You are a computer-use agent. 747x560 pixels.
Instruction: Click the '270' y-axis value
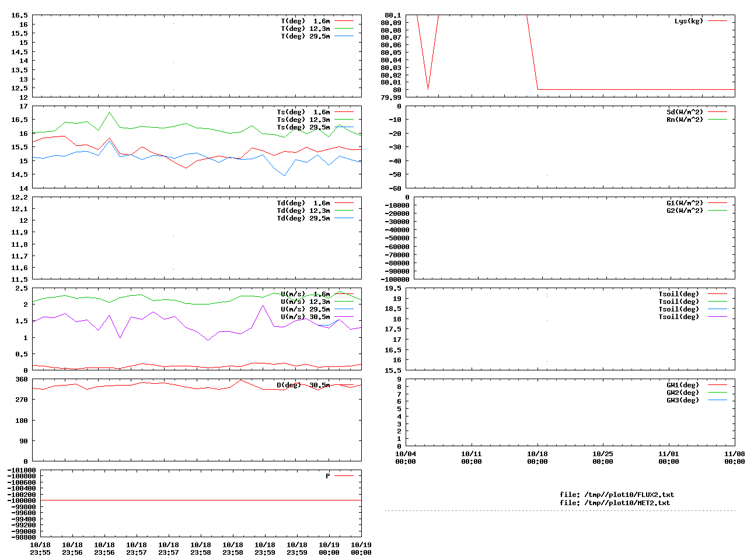[22, 400]
